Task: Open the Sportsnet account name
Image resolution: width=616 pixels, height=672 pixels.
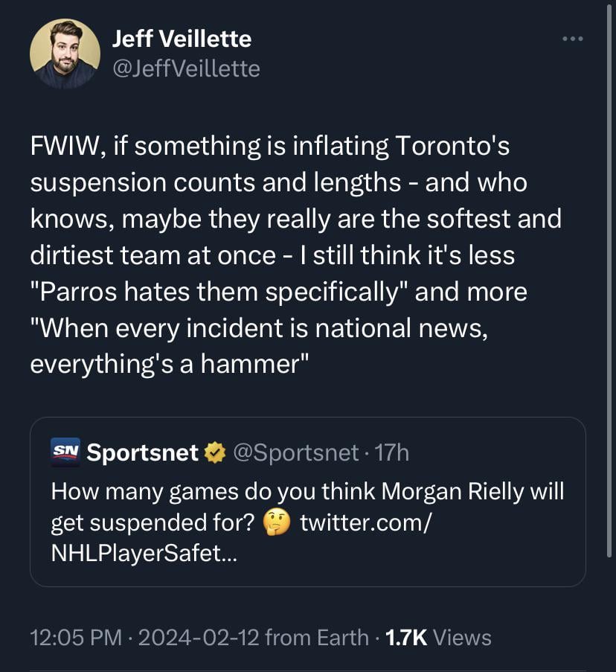Action: (143, 452)
